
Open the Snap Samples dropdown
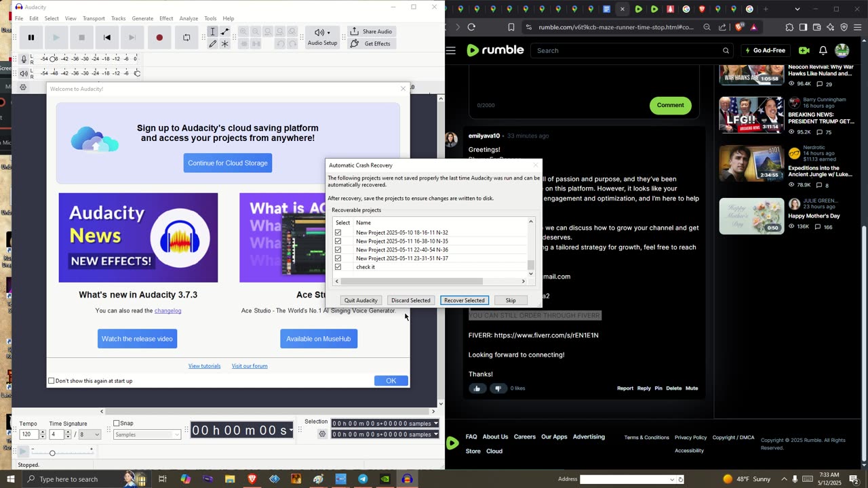[146, 434]
